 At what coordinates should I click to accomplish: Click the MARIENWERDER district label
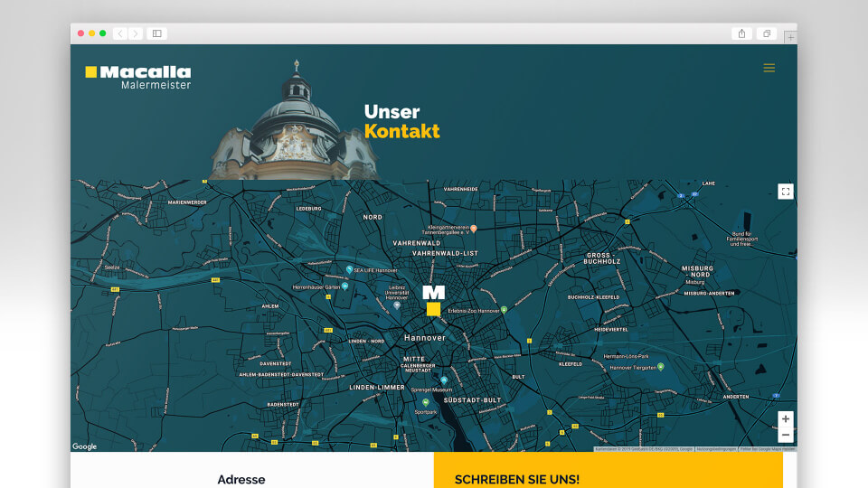(187, 202)
